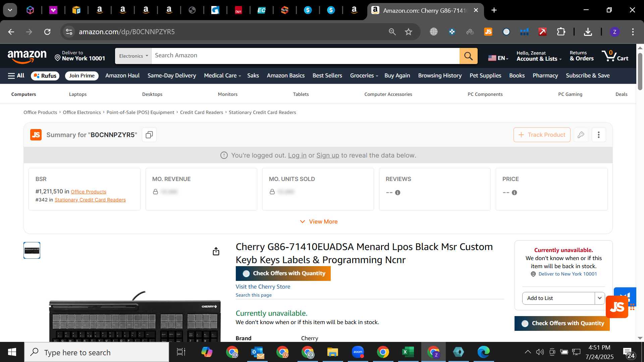Click the Sign up link in Jungle Scout banner
The height and width of the screenshot is (362, 644).
(x=328, y=156)
